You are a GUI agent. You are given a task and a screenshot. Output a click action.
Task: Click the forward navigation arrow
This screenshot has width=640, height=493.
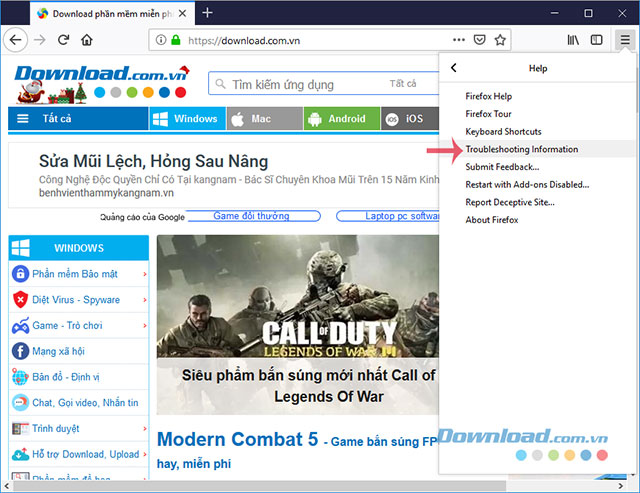pyautogui.click(x=40, y=40)
